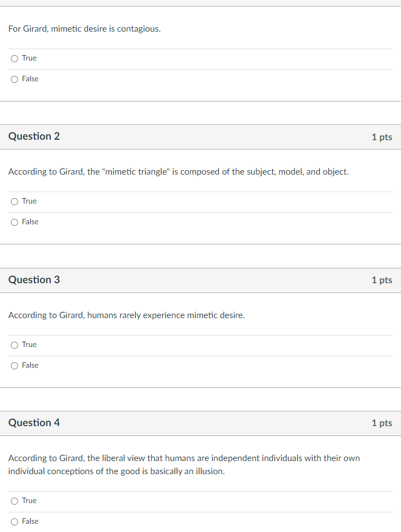Click the Question 2 header

tap(34, 136)
